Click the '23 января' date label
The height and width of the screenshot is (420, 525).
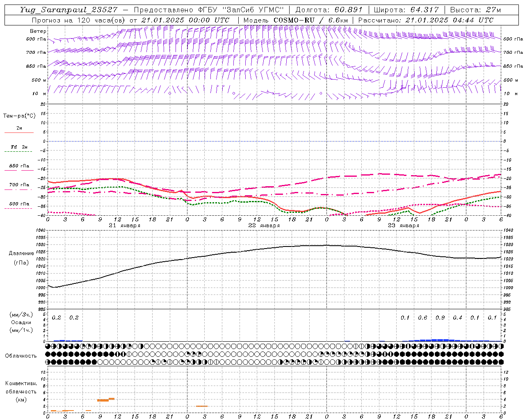click(404, 226)
